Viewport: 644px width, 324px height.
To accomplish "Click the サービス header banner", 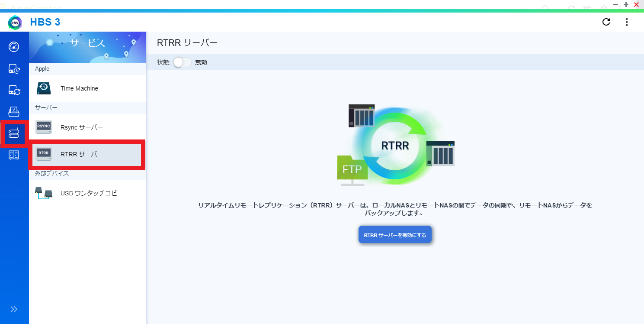I will click(87, 47).
